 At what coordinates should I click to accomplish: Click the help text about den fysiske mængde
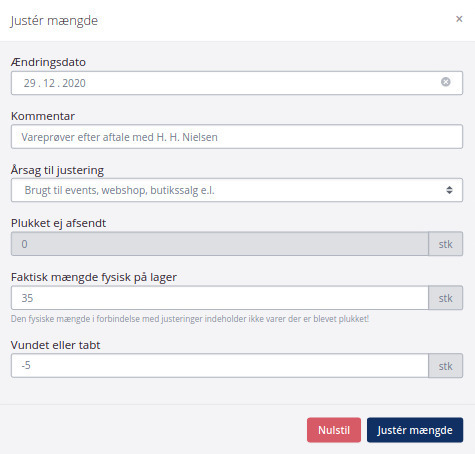click(190, 319)
